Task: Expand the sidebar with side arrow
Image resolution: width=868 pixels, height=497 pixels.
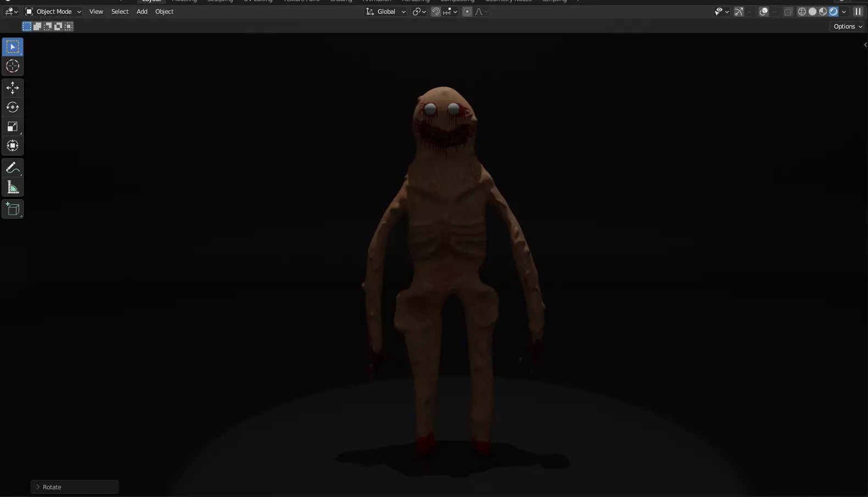Action: point(865,45)
